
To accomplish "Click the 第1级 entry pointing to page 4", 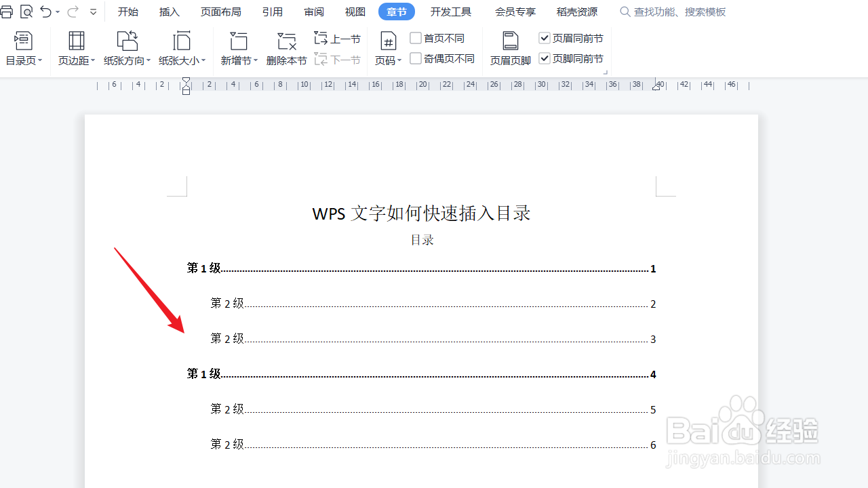I will pos(421,374).
